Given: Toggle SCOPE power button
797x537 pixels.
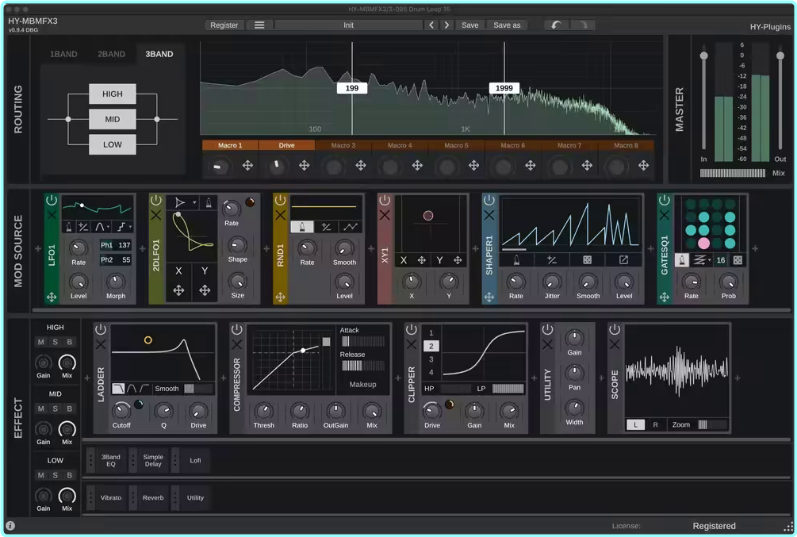Looking at the screenshot, I should 615,330.
